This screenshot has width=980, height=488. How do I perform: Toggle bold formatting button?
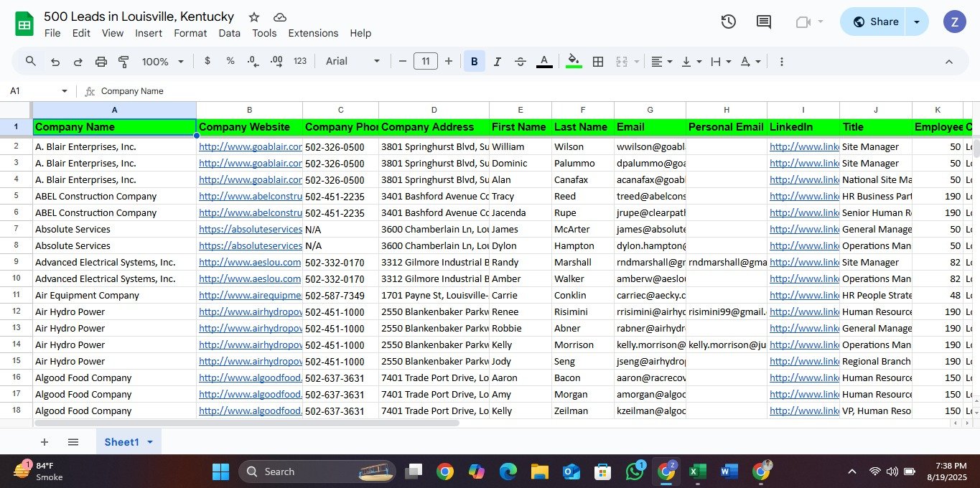474,62
